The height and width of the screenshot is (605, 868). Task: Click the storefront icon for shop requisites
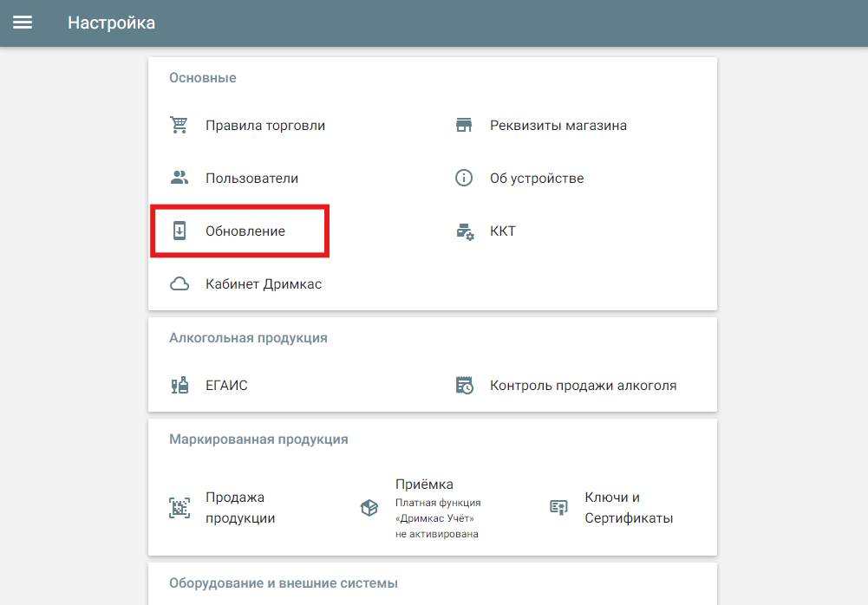coord(464,125)
